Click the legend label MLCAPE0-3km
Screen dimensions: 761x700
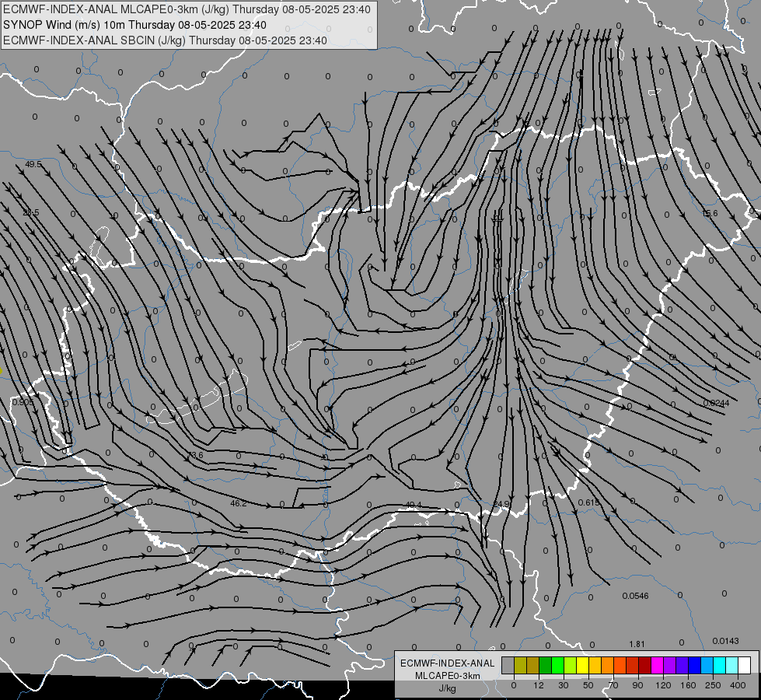[x=447, y=676]
